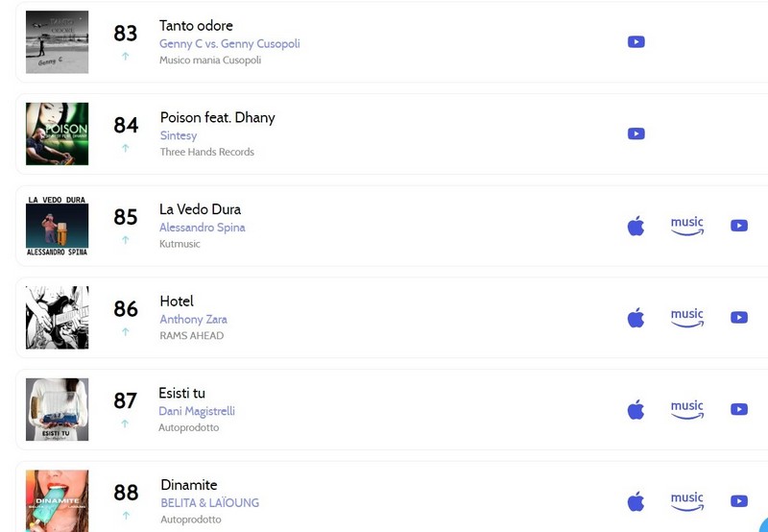Open La Vedo Dura on Apple Music
This screenshot has height=532, width=768.
click(x=636, y=226)
